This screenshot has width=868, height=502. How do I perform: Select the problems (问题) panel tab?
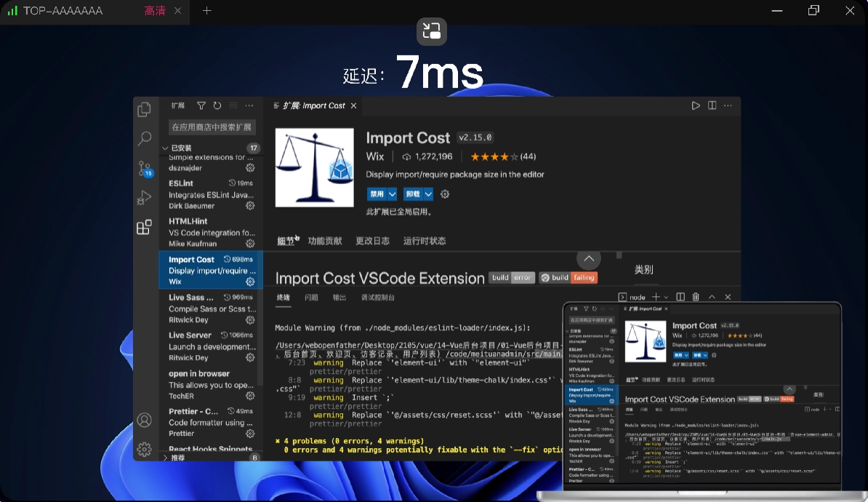(x=311, y=298)
